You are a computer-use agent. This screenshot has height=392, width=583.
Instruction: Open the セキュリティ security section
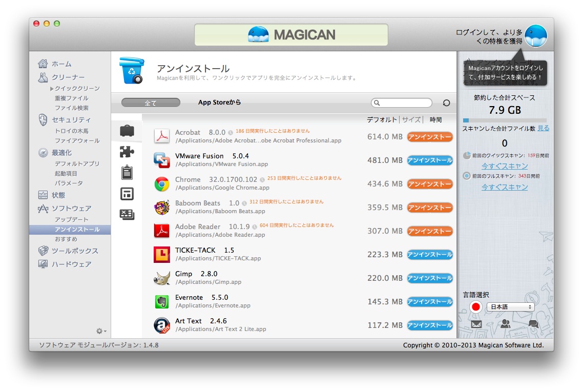point(65,120)
